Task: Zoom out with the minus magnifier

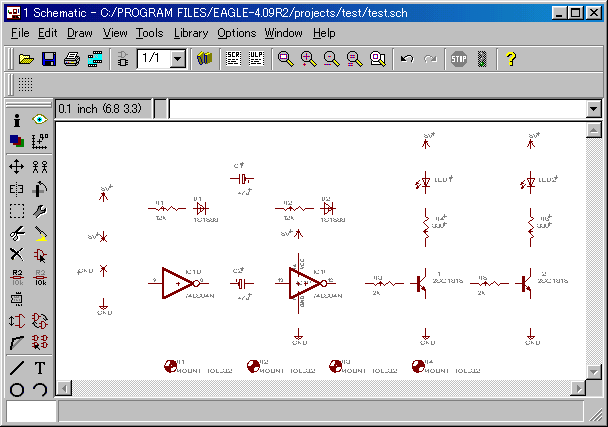Action: 331,59
